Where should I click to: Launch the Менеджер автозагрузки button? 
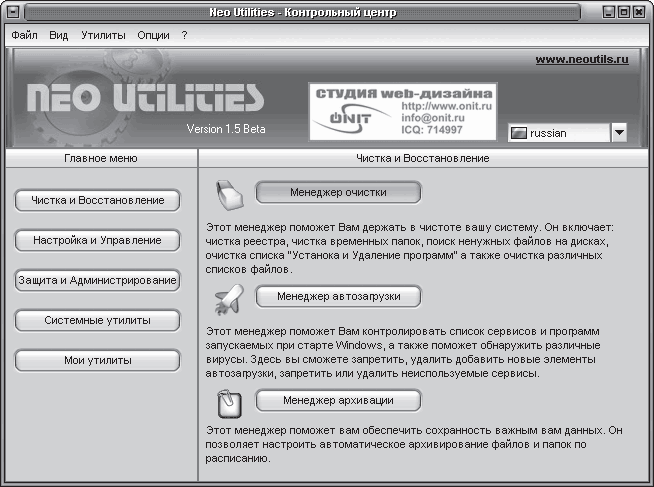tap(338, 296)
